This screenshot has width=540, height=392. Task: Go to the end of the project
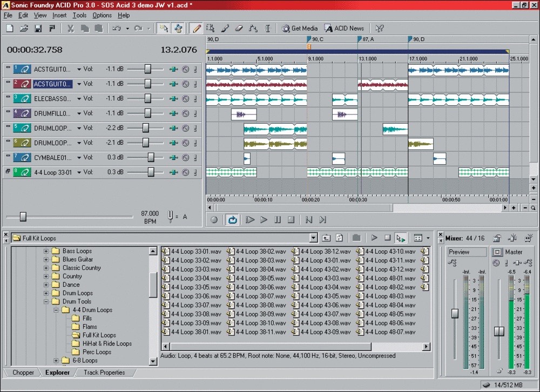click(323, 220)
